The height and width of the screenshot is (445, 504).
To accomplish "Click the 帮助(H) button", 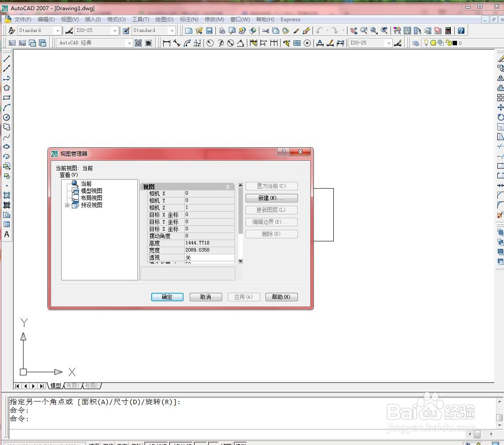I will (x=281, y=297).
